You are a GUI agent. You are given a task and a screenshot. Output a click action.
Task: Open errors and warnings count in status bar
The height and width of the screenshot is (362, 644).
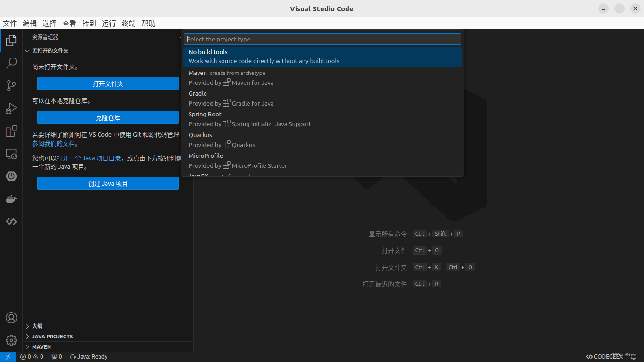(x=32, y=357)
